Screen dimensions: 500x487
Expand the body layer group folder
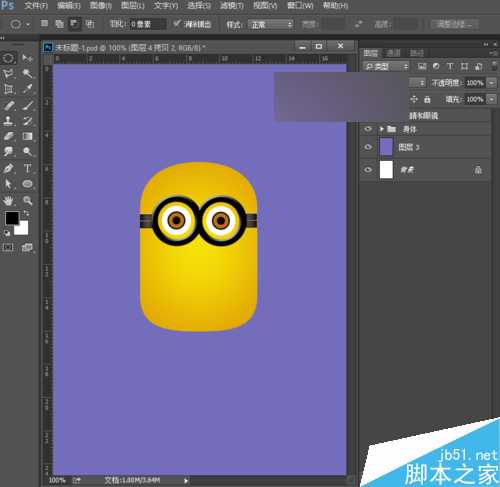coord(382,129)
